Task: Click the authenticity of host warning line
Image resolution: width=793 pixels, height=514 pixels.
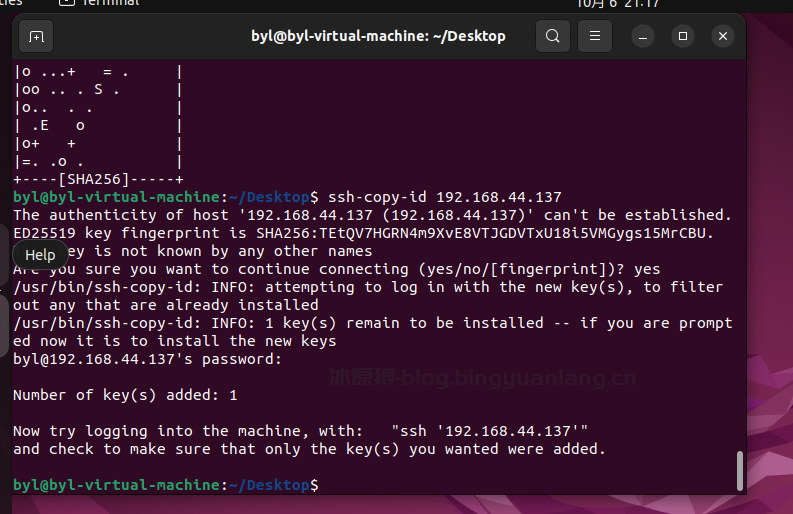Action: point(372,215)
